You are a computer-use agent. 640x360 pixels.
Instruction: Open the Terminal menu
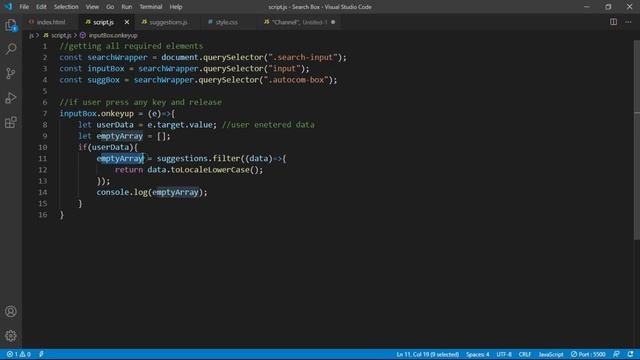point(151,7)
